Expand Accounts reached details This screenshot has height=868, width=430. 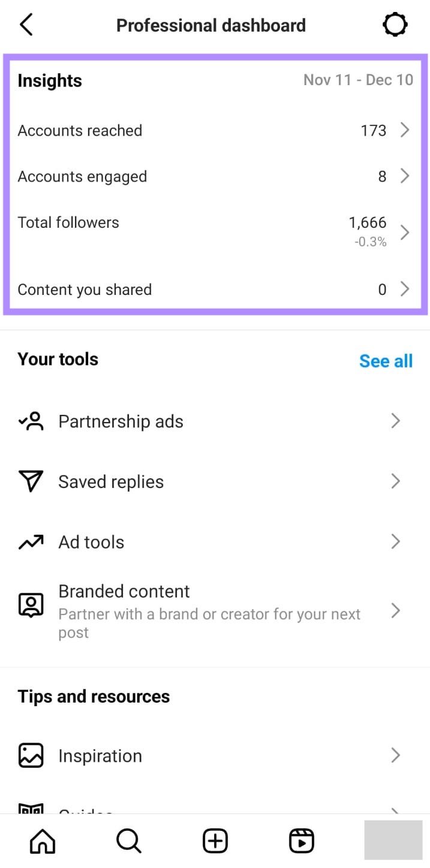[x=405, y=130]
